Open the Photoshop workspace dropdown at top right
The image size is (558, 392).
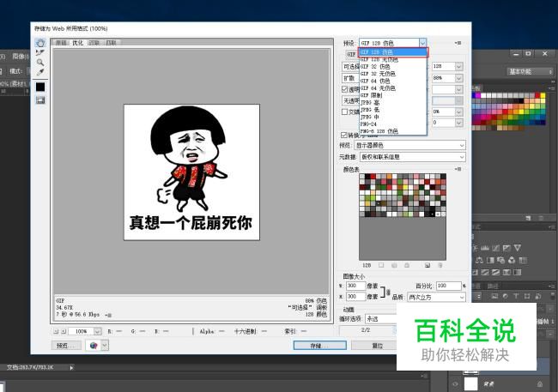(530, 71)
